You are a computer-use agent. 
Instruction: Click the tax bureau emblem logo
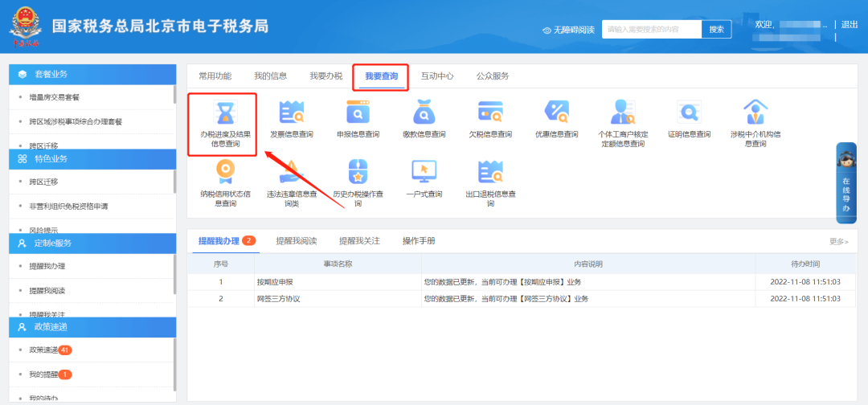25,26
